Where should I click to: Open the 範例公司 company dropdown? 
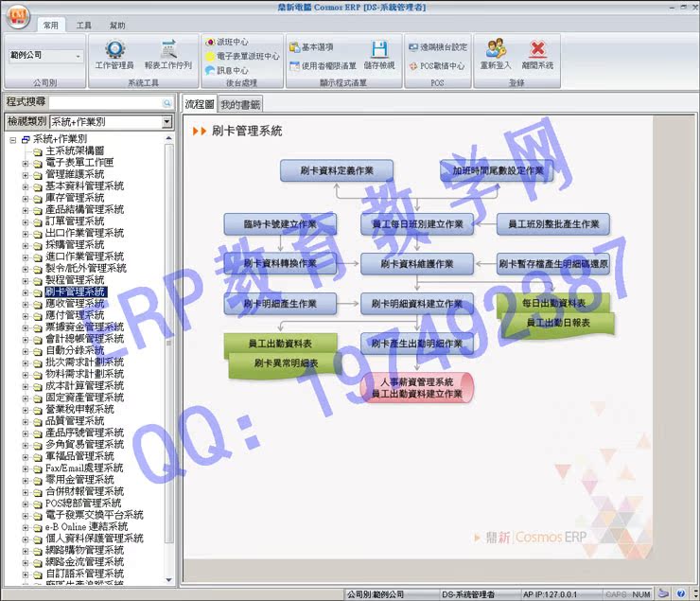(x=79, y=56)
